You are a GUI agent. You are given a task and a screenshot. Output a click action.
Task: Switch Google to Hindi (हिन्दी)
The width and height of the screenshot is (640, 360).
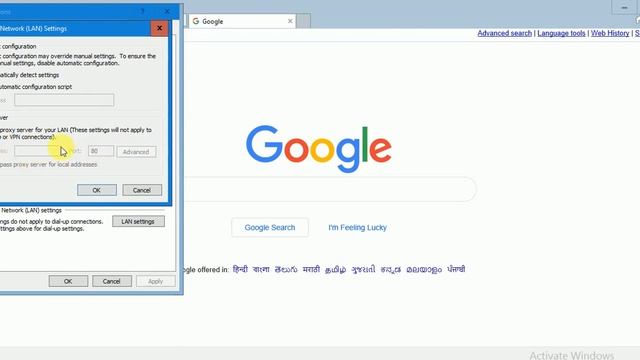point(240,269)
